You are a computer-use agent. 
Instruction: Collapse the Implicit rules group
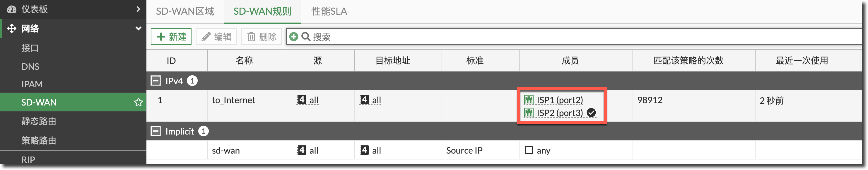point(156,131)
